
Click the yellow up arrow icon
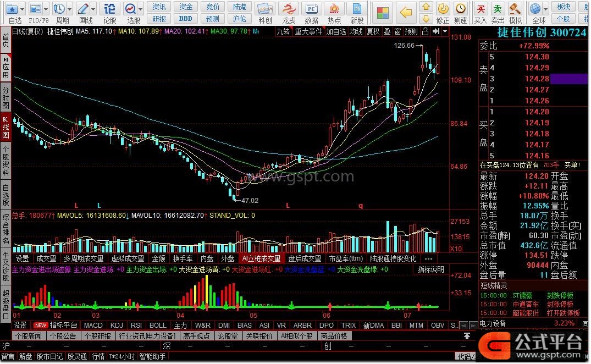[x=426, y=7]
